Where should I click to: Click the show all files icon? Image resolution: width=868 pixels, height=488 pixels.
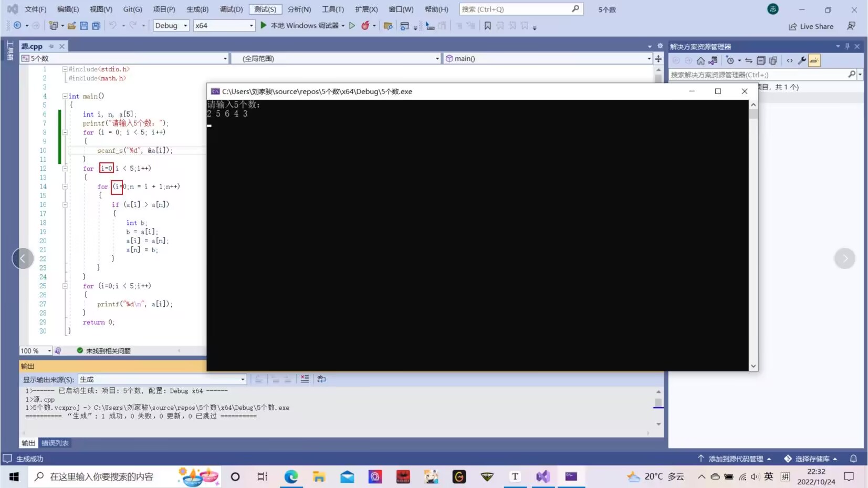click(x=773, y=60)
